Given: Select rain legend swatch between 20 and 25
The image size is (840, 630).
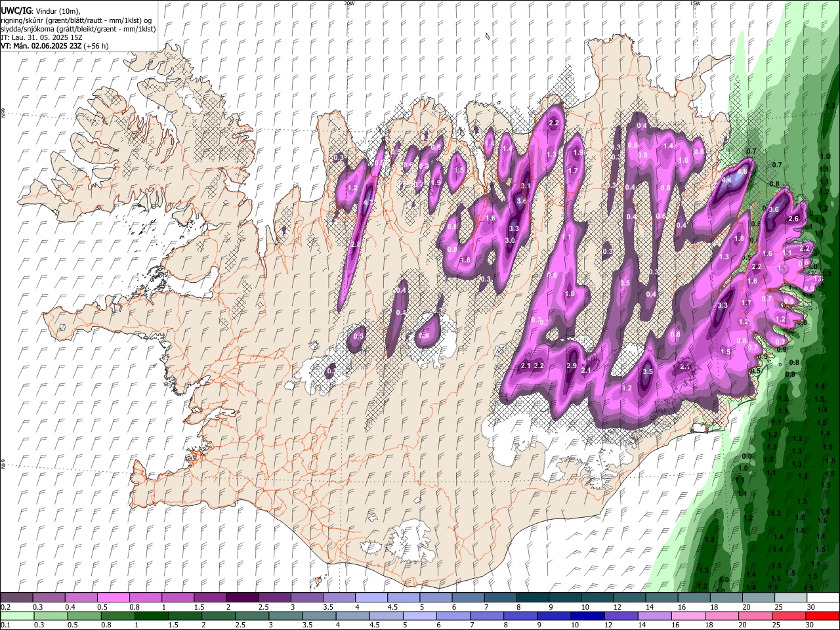Looking at the screenshot, I should pos(755,616).
